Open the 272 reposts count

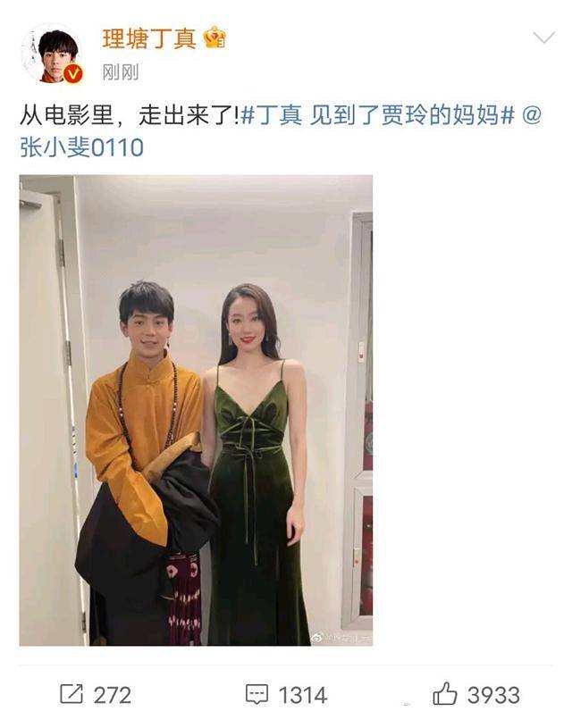[x=113, y=695]
